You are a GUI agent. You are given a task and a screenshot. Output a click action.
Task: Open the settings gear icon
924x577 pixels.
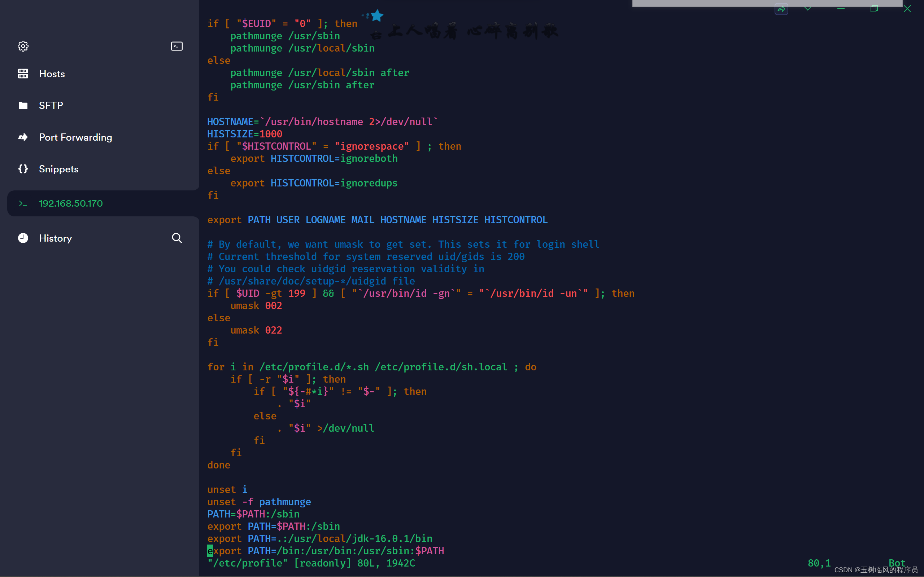coord(23,46)
